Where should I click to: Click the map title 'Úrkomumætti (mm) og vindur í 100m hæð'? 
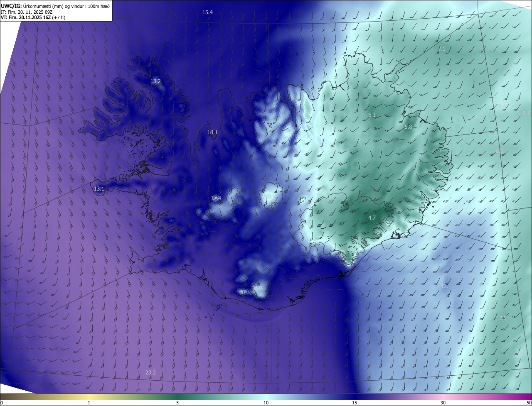66,6
